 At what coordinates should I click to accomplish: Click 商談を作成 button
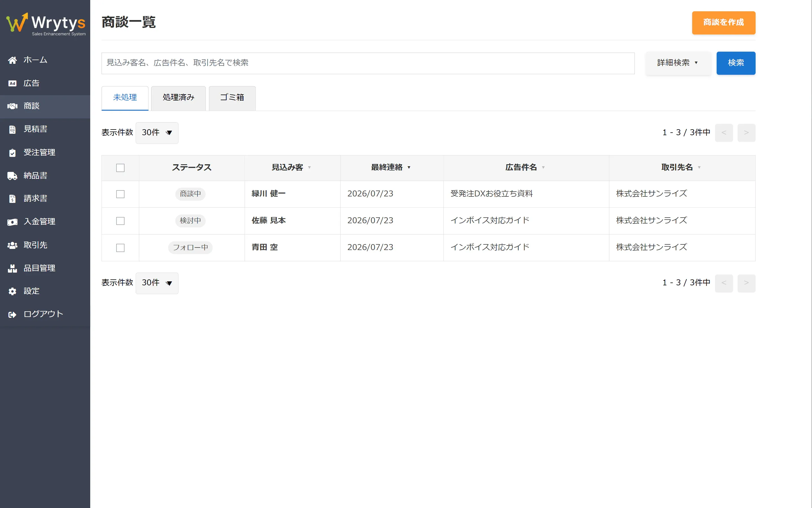pyautogui.click(x=724, y=23)
